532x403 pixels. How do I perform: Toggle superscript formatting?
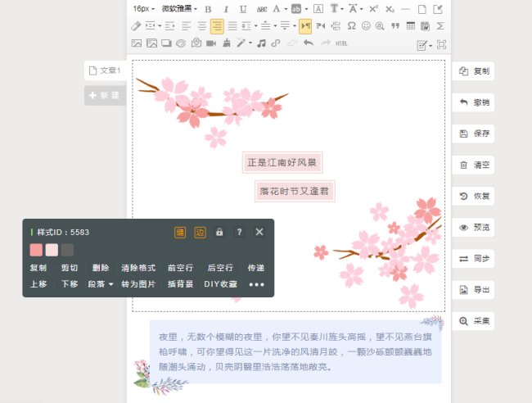[373, 9]
